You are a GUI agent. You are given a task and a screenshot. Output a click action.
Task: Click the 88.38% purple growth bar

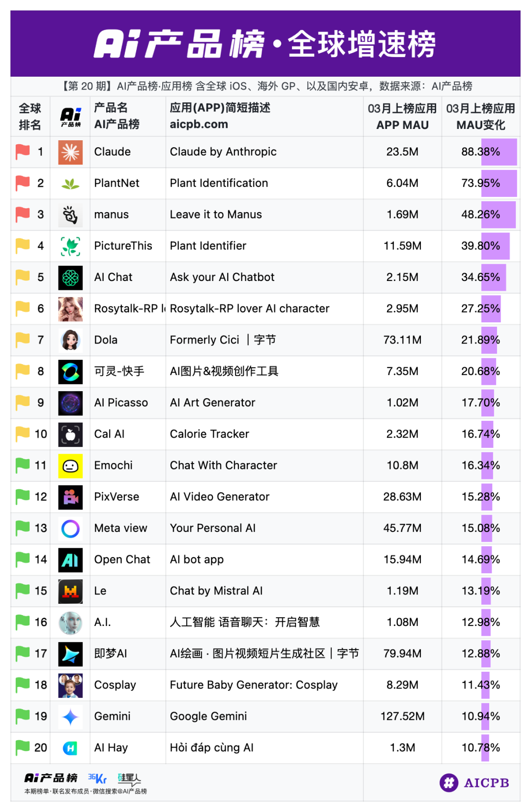pyautogui.click(x=499, y=152)
